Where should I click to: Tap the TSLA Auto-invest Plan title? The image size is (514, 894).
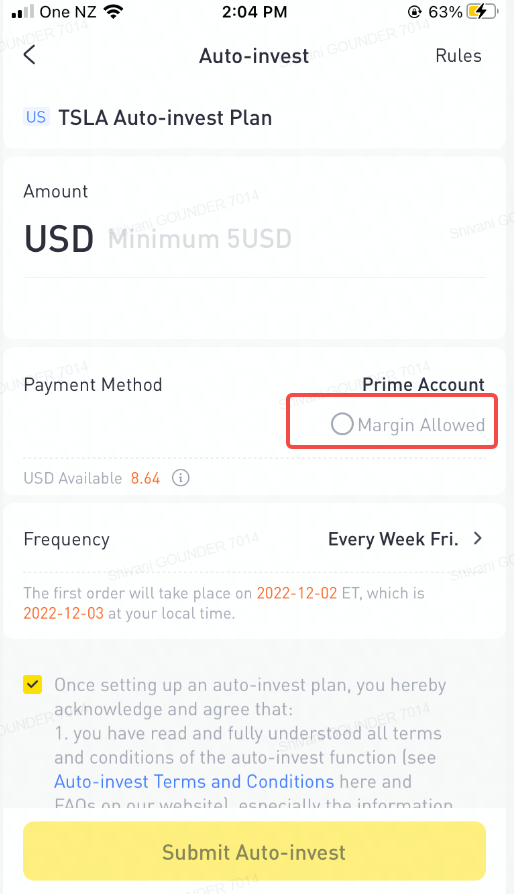(x=165, y=117)
